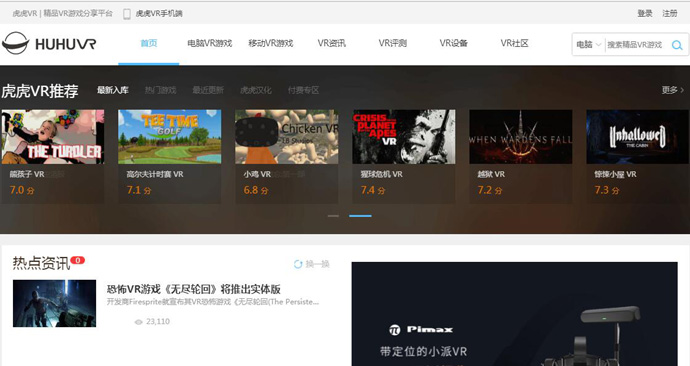
Task: Open the Tee Time Golf game thumbnail
Action: point(169,137)
